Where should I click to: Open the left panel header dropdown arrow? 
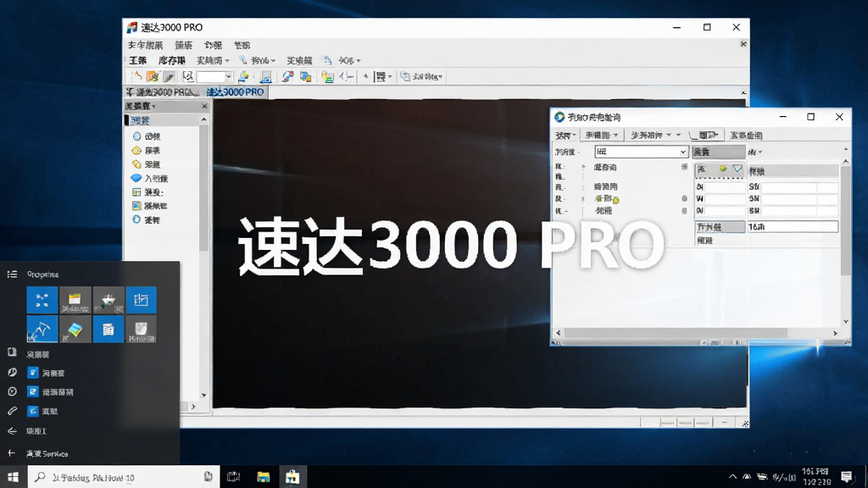[x=153, y=106]
